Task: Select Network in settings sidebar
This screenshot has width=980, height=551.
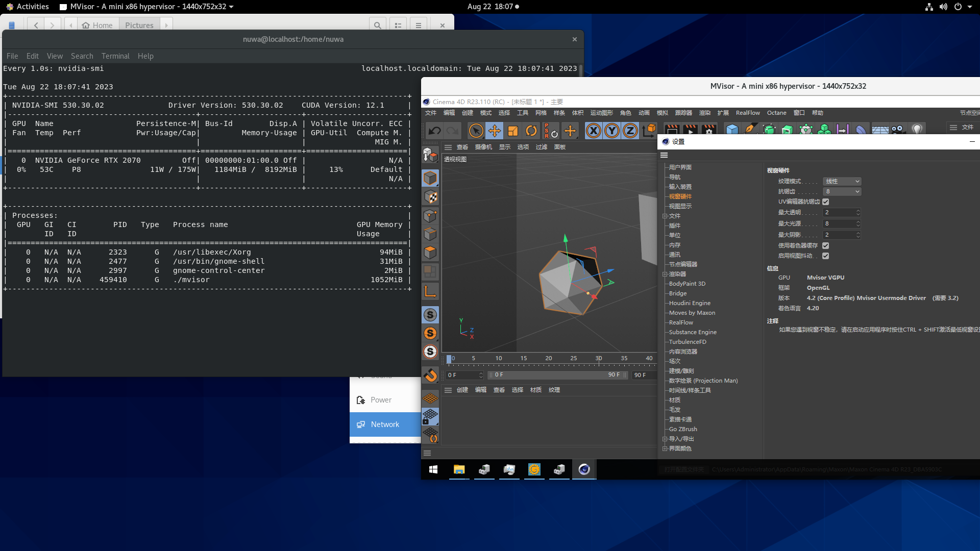Action: tap(385, 424)
